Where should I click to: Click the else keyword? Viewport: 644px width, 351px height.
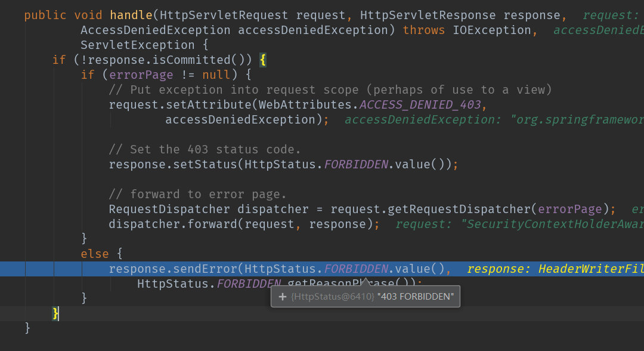pyautogui.click(x=95, y=254)
